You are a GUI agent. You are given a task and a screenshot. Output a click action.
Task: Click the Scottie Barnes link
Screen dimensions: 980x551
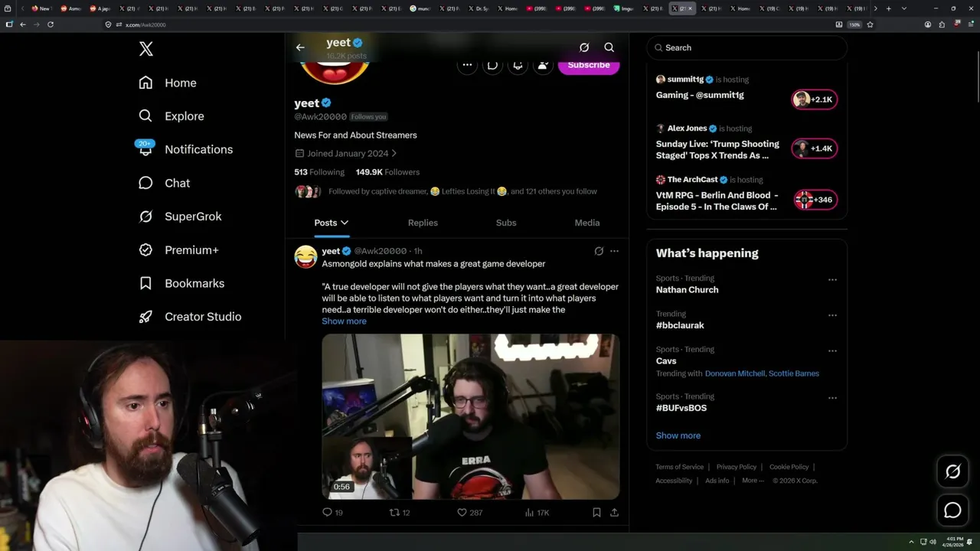click(x=794, y=373)
